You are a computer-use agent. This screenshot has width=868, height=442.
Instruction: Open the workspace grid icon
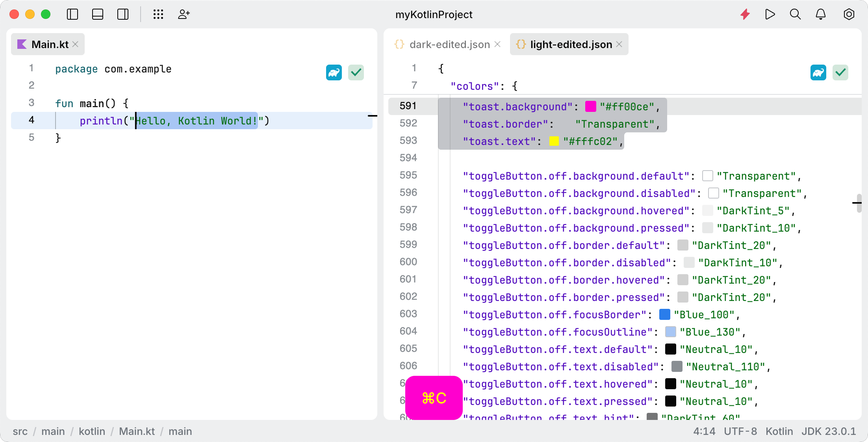pyautogui.click(x=158, y=14)
